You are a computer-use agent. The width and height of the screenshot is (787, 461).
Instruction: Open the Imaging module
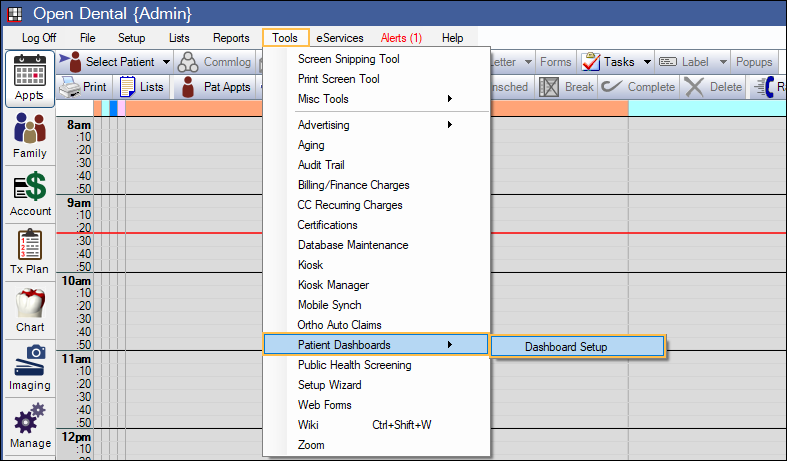click(x=30, y=368)
